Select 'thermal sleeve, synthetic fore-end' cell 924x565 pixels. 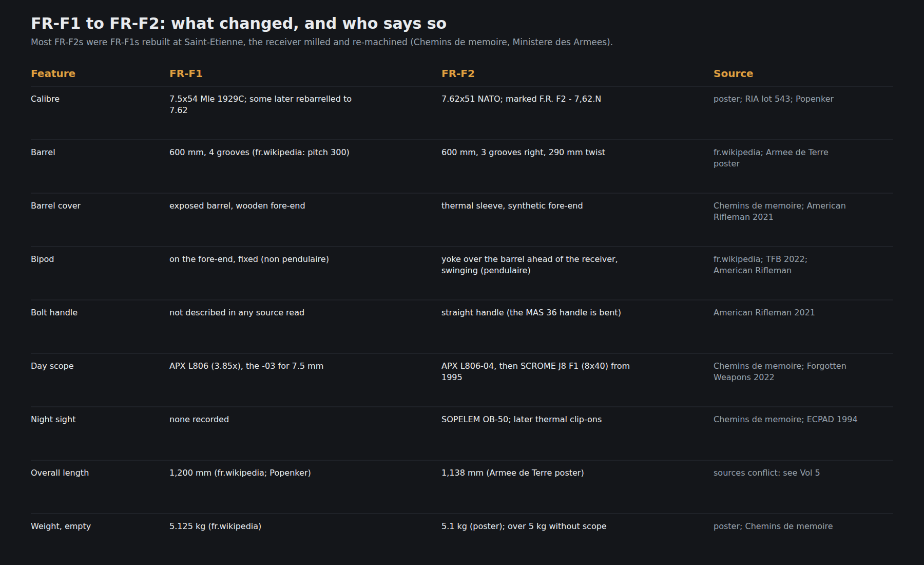(512, 205)
